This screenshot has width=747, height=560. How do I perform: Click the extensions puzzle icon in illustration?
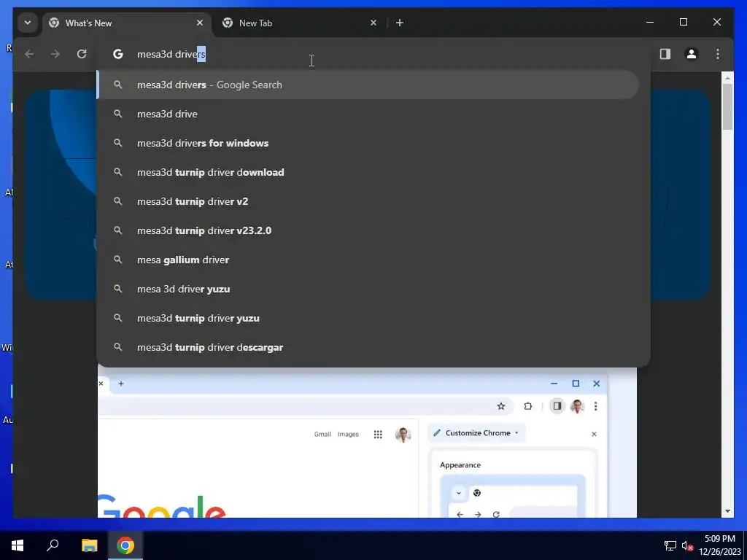point(528,406)
